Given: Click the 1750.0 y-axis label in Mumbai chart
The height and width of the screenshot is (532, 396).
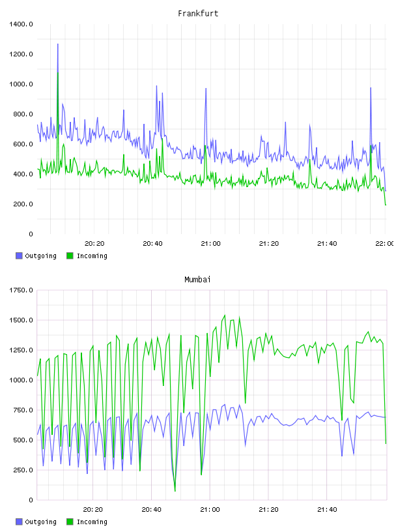Looking at the screenshot, I should pos(21,290).
